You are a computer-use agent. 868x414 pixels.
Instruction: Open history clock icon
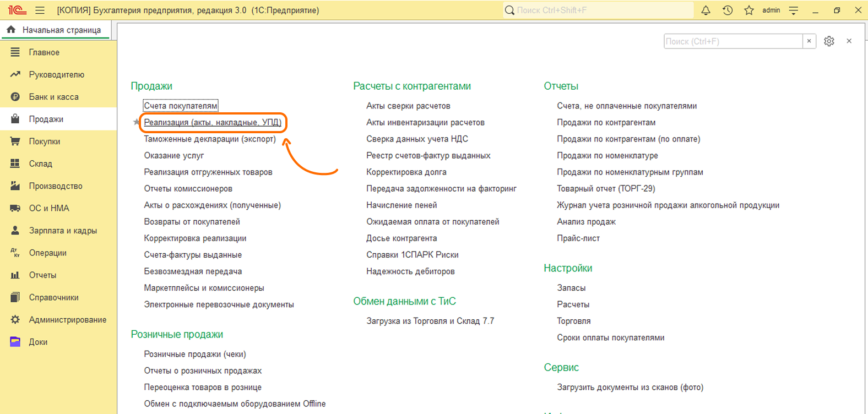point(728,10)
